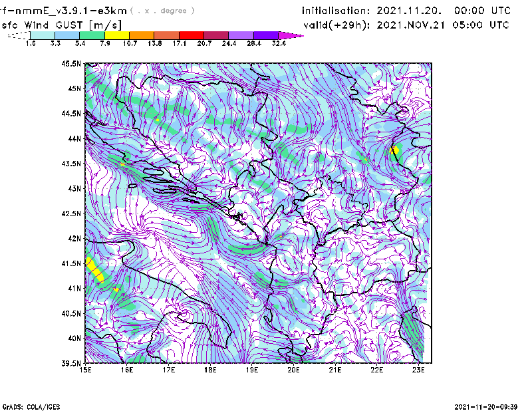Viewport: 532px width, 411px height.
Task: Click the 'valid(+29h):' label
Action: pos(336,25)
